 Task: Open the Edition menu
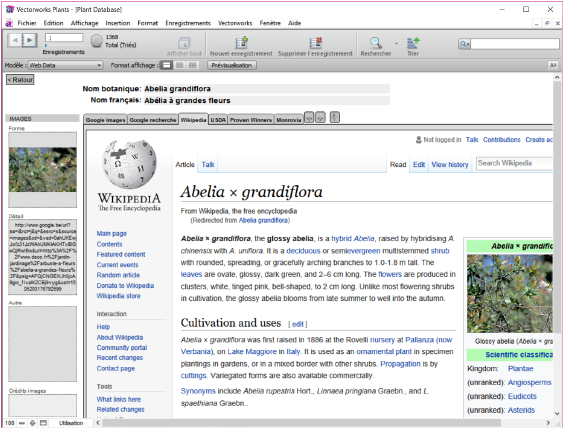(53, 23)
